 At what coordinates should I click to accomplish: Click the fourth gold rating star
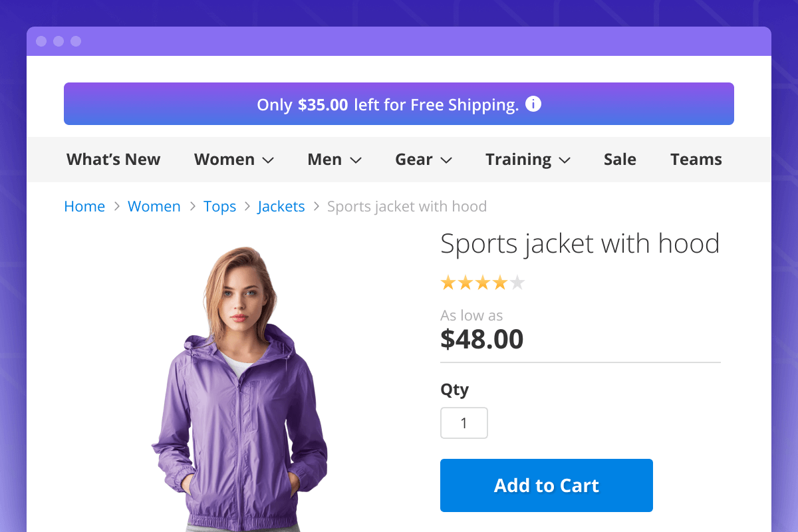(x=501, y=283)
